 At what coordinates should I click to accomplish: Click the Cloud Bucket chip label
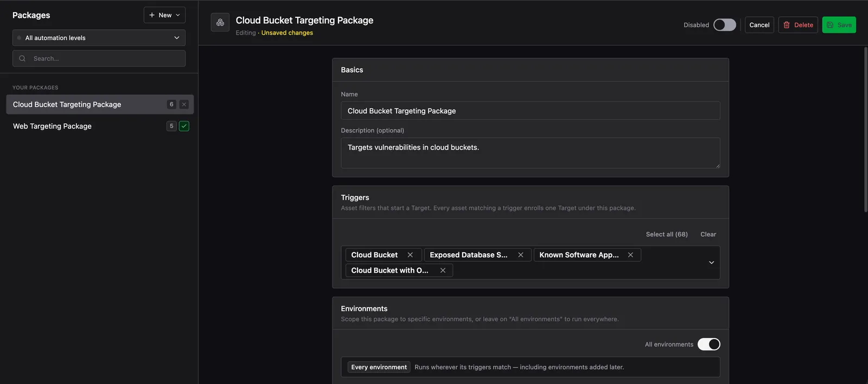pyautogui.click(x=374, y=255)
